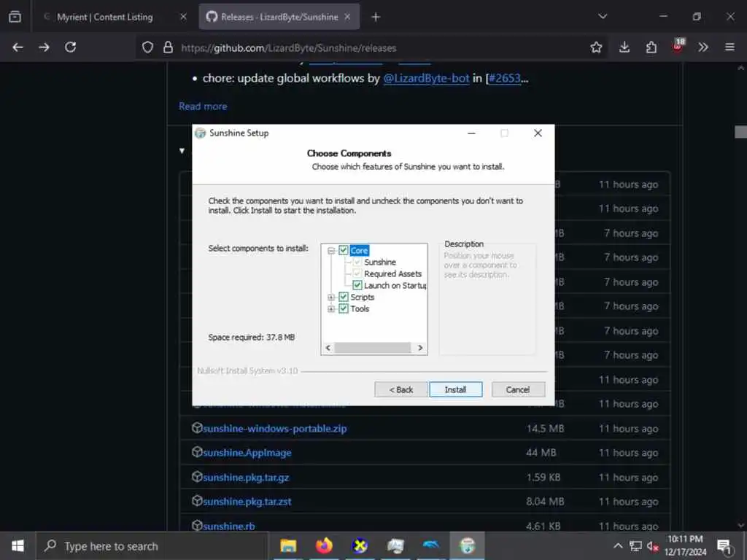The height and width of the screenshot is (560, 747).
Task: Bookmark this page with the star
Action: click(x=596, y=47)
